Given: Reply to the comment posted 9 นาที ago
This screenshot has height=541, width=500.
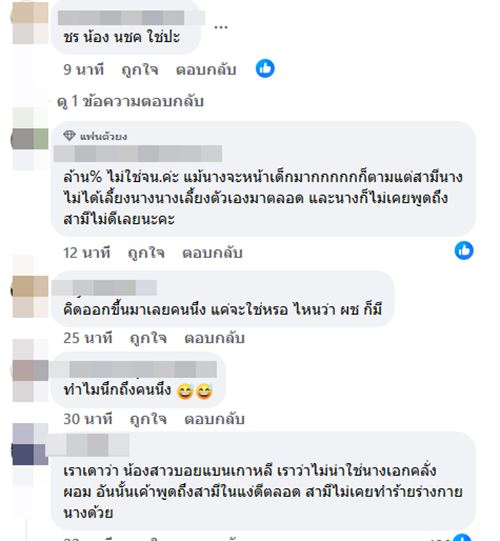Looking at the screenshot, I should click(206, 70).
